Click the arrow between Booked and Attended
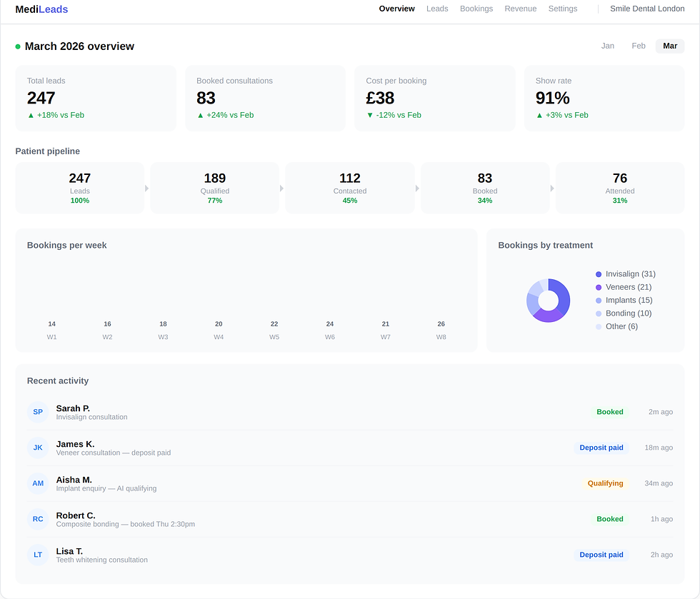Screen dimensions: 700x599 (x=552, y=188)
